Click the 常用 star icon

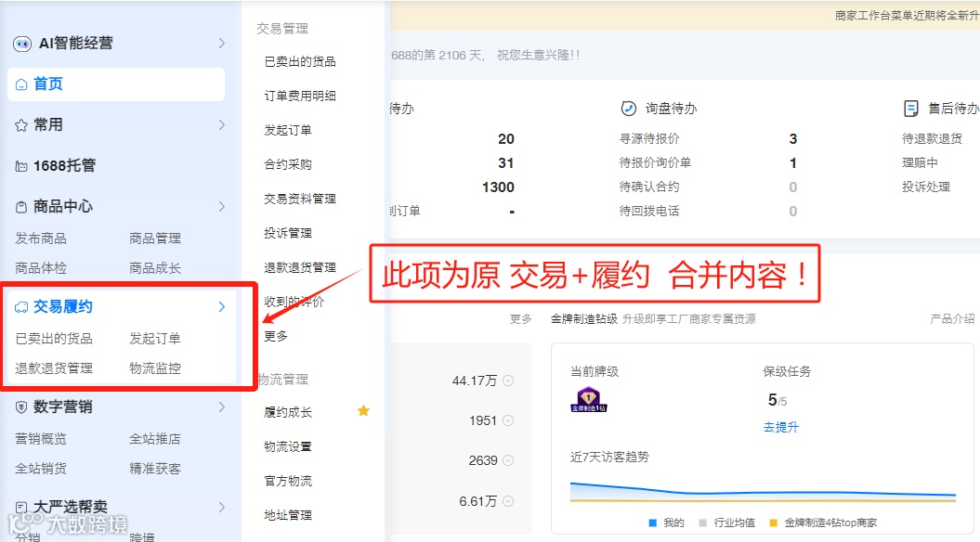click(21, 125)
